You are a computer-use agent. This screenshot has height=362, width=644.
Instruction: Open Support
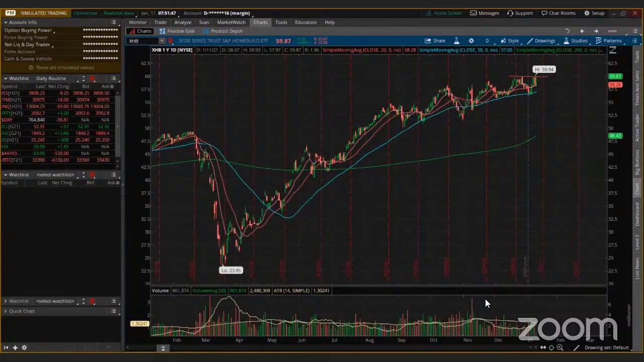tap(520, 13)
